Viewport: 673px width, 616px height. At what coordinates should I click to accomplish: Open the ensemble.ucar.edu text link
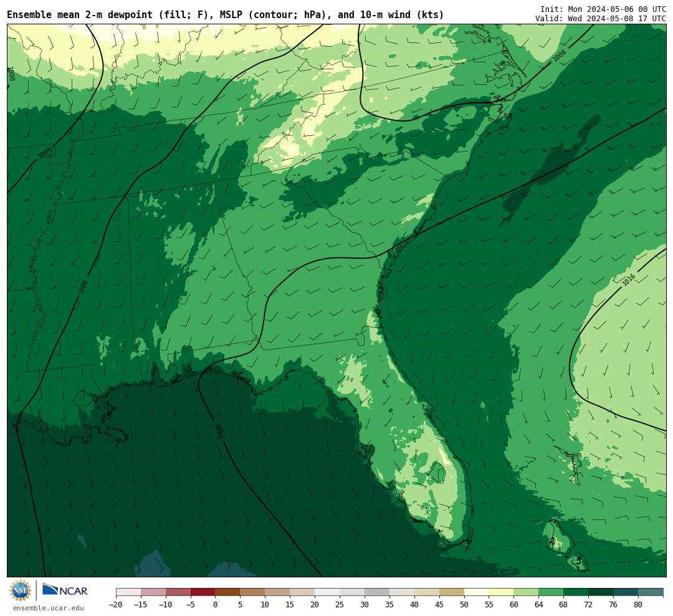tap(49, 608)
